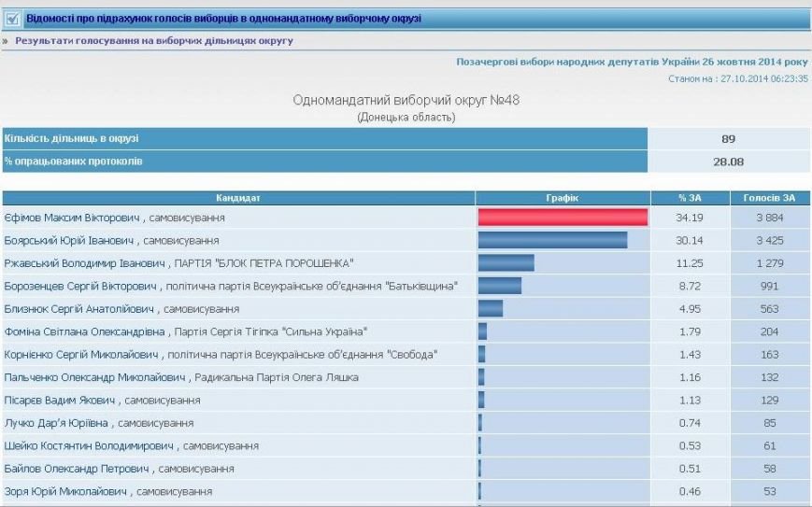Click the vote count 58
The height and width of the screenshot is (507, 812).
(770, 469)
